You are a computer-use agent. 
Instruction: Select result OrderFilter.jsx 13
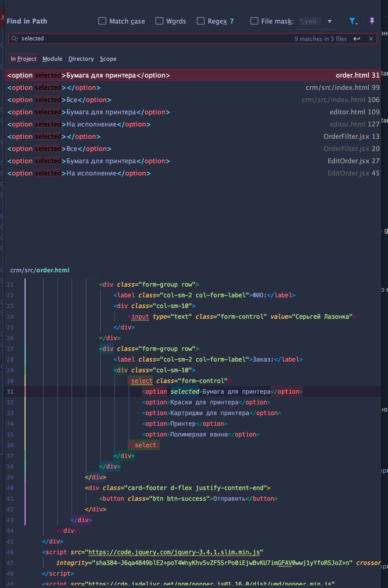tap(193, 136)
